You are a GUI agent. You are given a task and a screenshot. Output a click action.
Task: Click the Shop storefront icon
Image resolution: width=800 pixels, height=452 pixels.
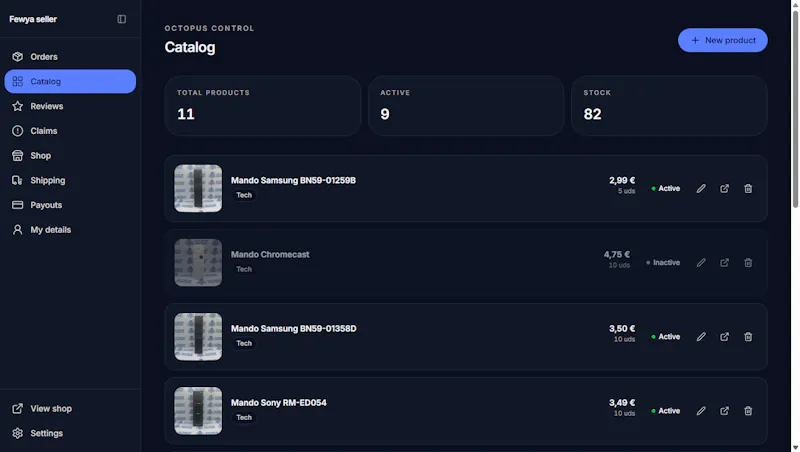pos(17,156)
